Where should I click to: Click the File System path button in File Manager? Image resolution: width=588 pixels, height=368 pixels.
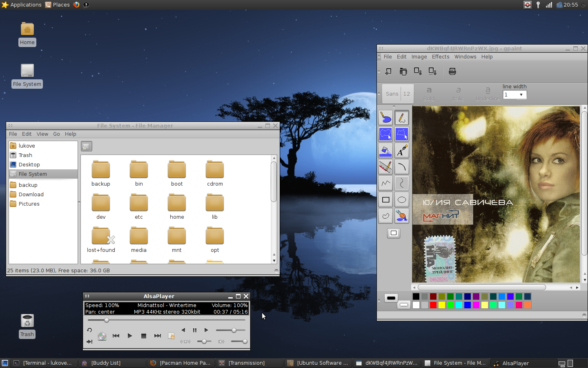[86, 146]
